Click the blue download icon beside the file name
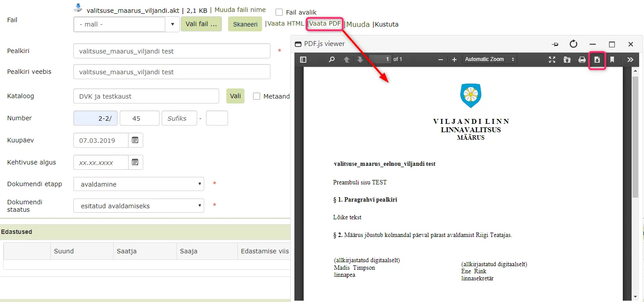 point(78,8)
